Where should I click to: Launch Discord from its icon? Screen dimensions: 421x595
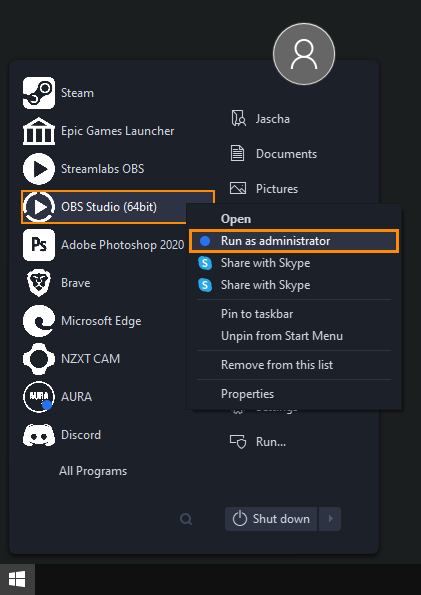tap(39, 434)
